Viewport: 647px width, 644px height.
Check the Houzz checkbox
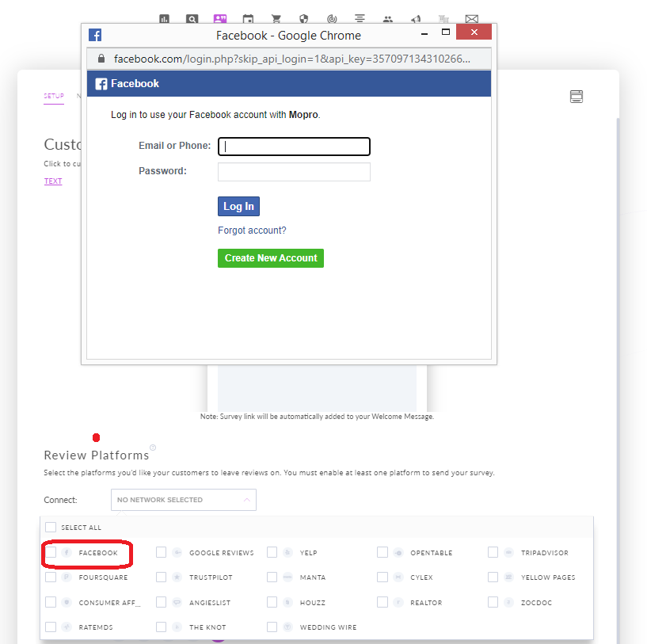[272, 602]
